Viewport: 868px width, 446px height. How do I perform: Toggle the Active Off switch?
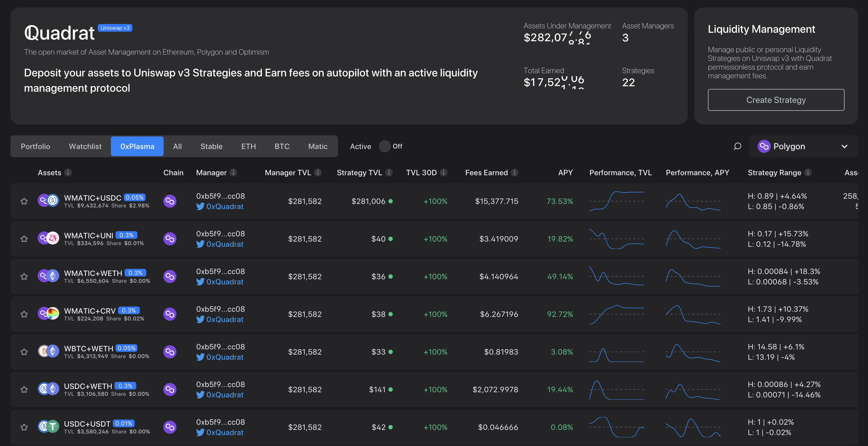(385, 146)
